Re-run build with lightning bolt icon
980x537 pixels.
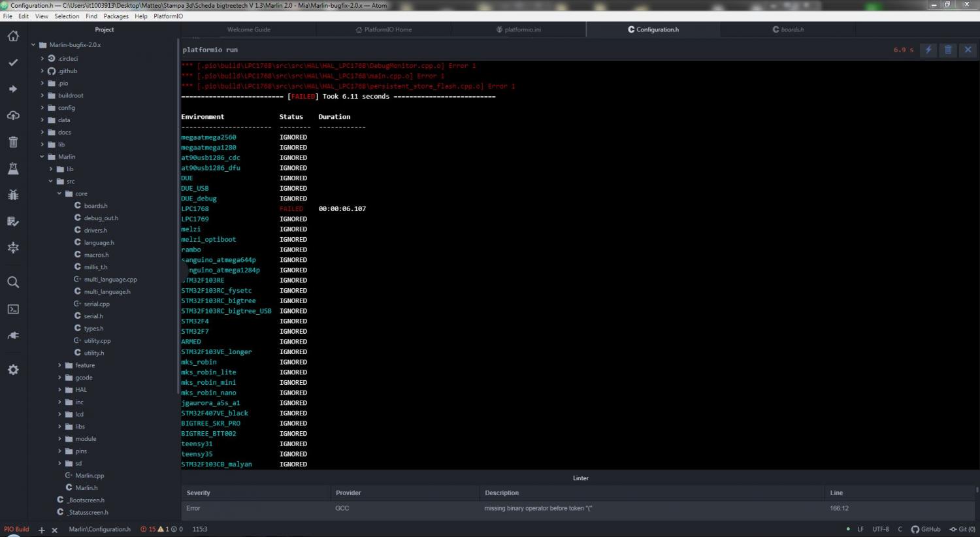(928, 50)
